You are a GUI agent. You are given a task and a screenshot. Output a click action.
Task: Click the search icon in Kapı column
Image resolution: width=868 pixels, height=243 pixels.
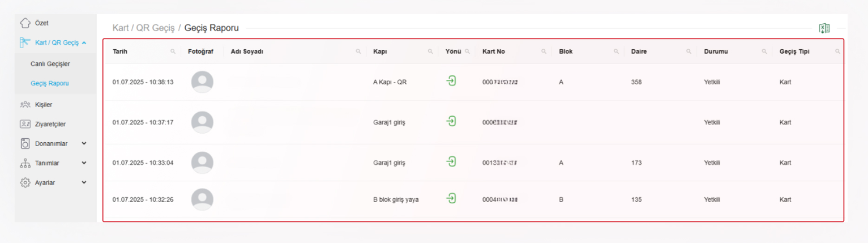point(430,52)
